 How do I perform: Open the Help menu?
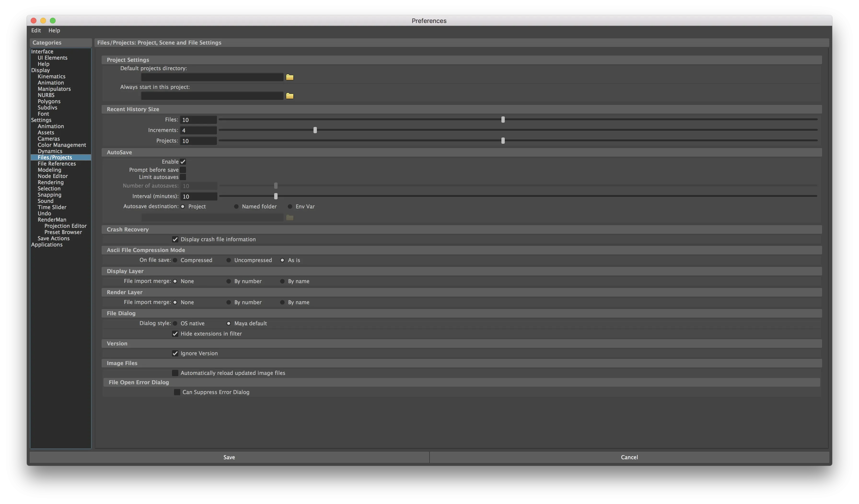54,30
